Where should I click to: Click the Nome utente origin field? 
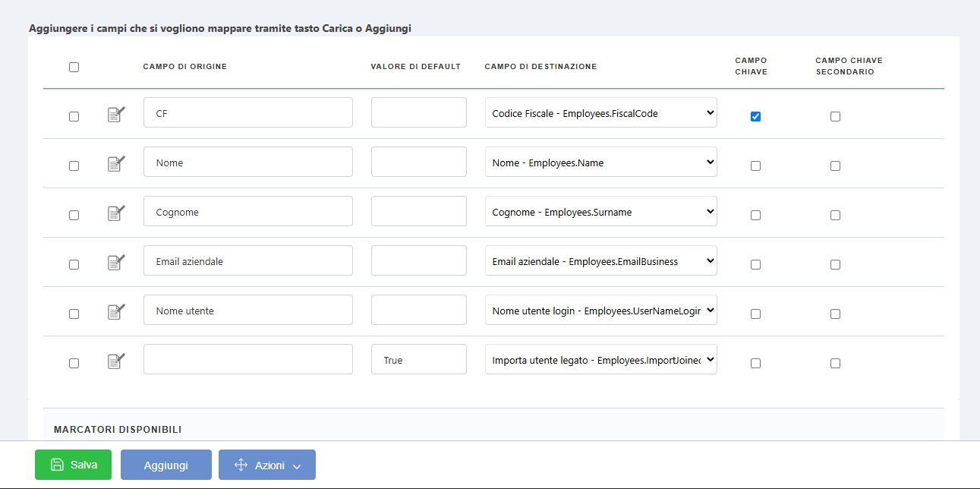point(248,310)
